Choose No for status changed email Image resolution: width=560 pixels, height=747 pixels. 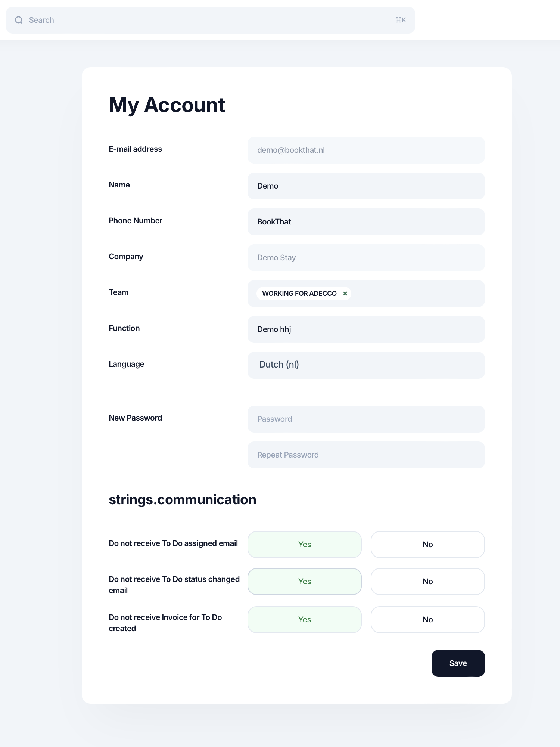tap(427, 582)
